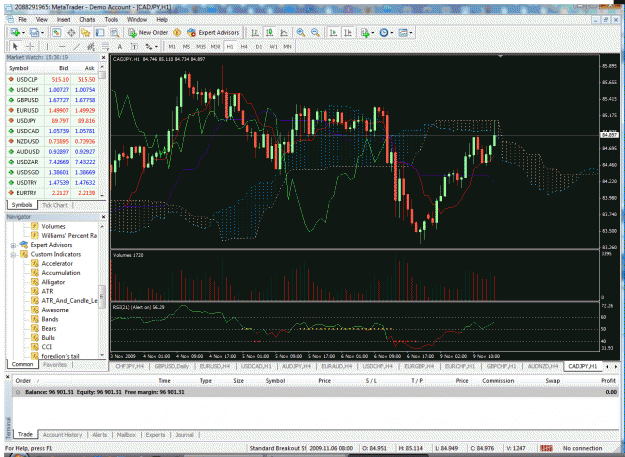Open the Indicators dropdown arrow
This screenshot has width=625, height=457.
[x=372, y=33]
